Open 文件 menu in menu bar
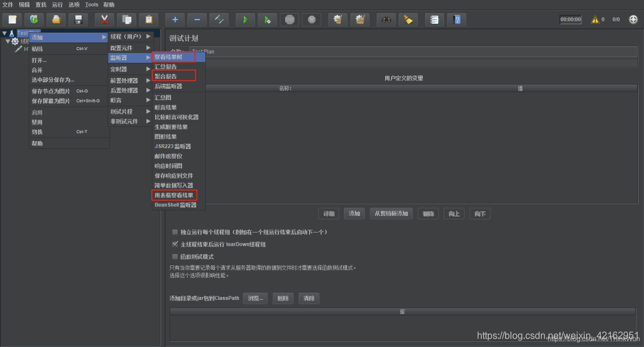644x347 pixels. click(8, 5)
